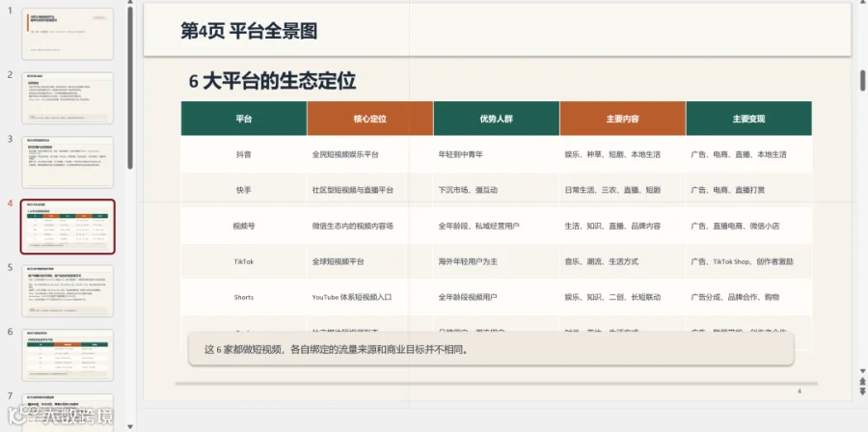Click the thumbnail pane scroll-up arrow
868x432 pixels.
[x=130, y=3]
